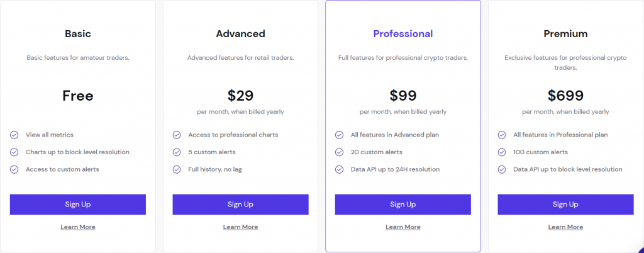The image size is (644, 253).
Task: Click checkmark icon beside Access to professional charts
Action: 177,135
